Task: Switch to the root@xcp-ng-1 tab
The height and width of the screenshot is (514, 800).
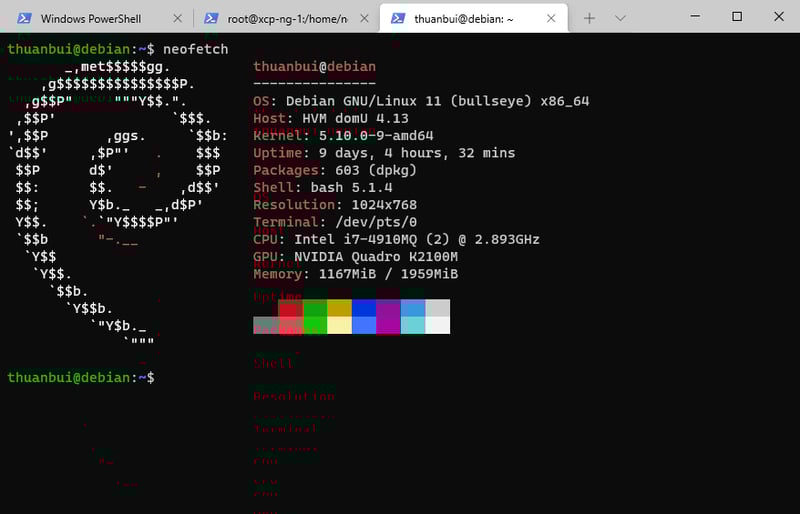Action: [283, 18]
